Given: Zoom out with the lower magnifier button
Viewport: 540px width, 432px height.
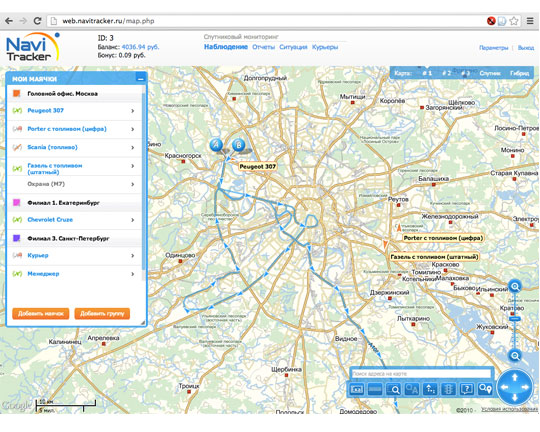Looking at the screenshot, I should point(515,355).
